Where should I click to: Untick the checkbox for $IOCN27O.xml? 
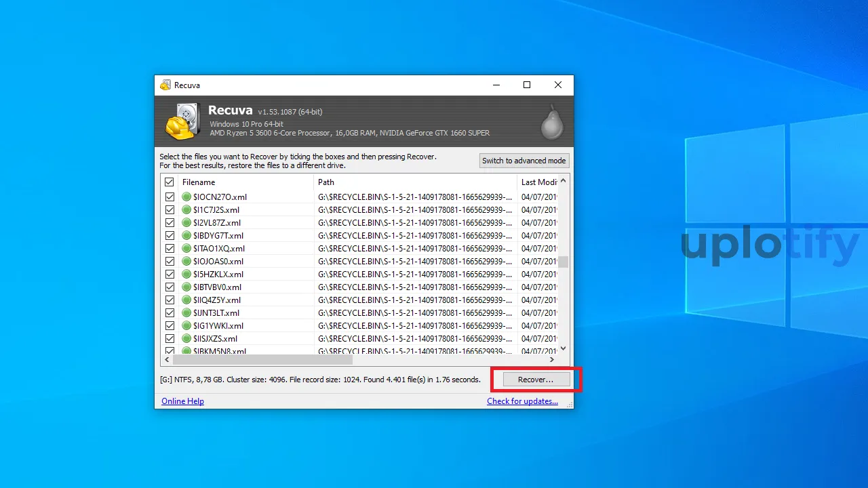click(x=170, y=197)
